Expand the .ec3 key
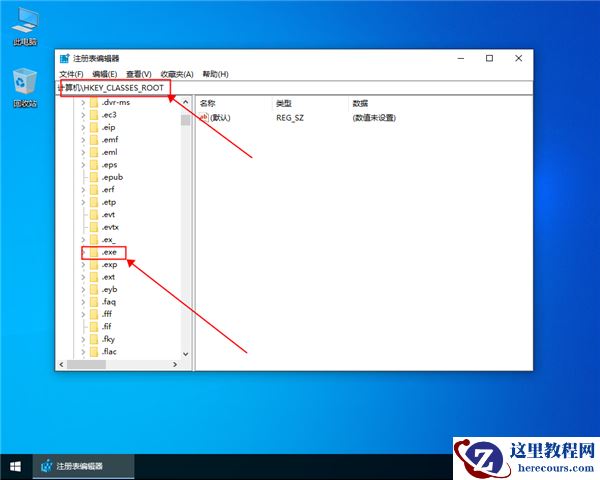This screenshot has height=480, width=600. pyautogui.click(x=83, y=115)
